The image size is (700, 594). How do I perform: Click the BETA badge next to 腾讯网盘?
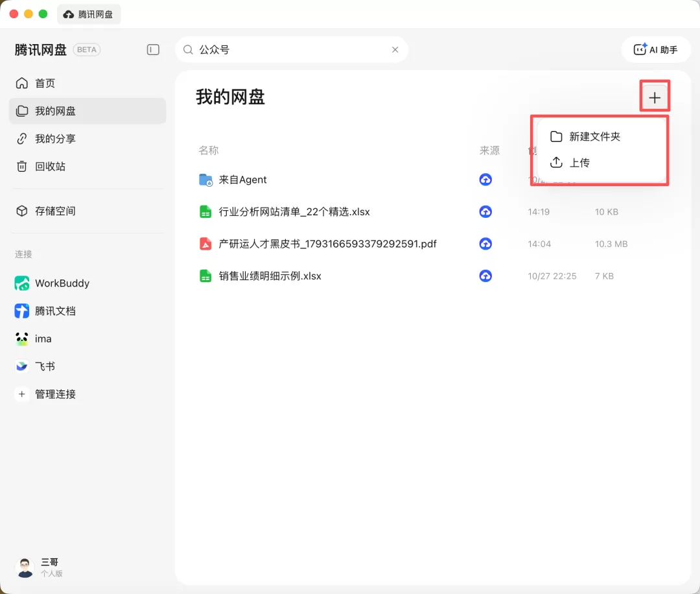[x=87, y=49]
